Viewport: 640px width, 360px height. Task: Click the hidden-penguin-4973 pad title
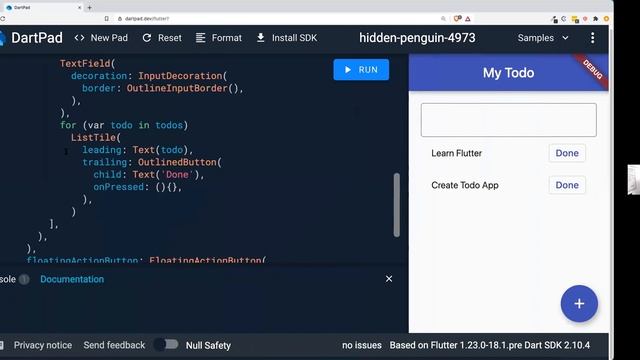(417, 38)
